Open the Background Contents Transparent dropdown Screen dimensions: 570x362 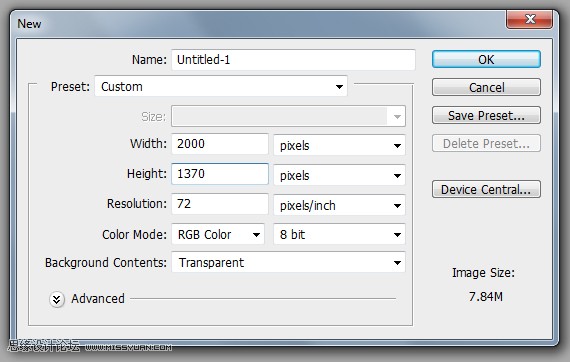(x=288, y=262)
